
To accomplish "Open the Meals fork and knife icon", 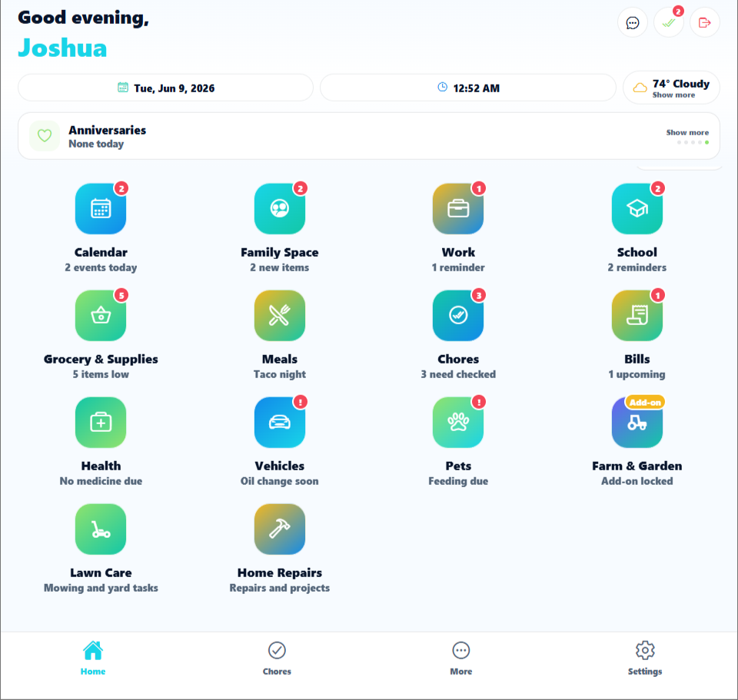I will click(x=280, y=315).
